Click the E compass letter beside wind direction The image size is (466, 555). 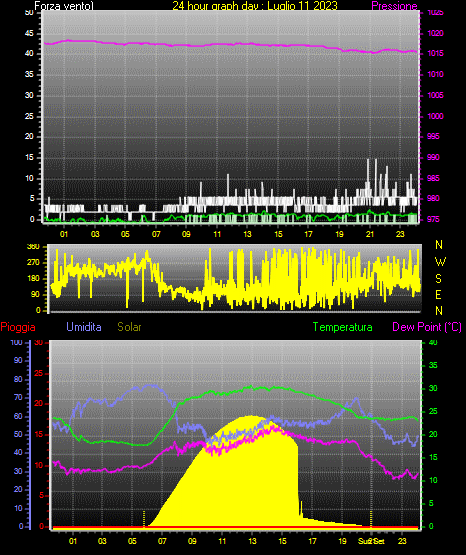coord(438,294)
